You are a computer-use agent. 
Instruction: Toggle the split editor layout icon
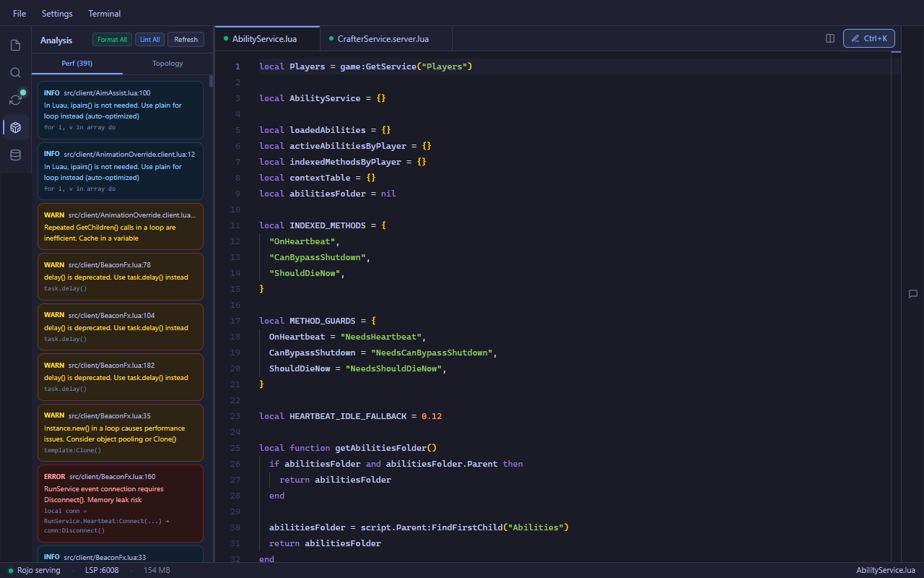(x=830, y=38)
